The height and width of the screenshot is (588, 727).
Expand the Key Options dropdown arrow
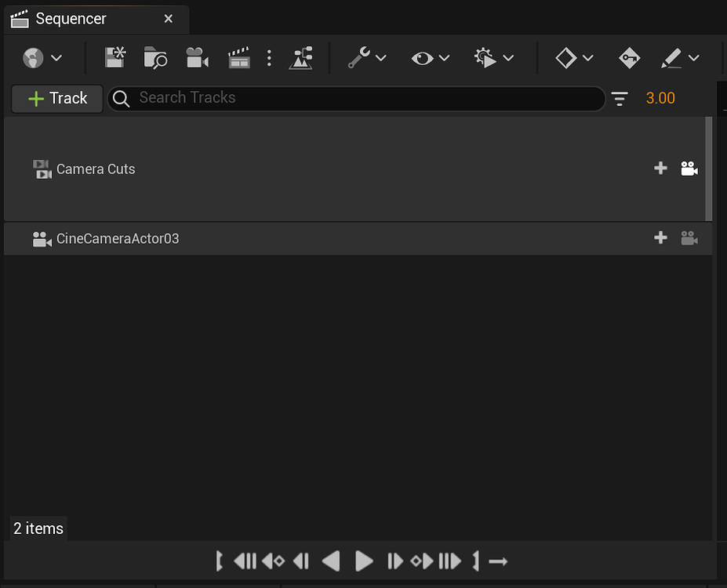point(588,58)
